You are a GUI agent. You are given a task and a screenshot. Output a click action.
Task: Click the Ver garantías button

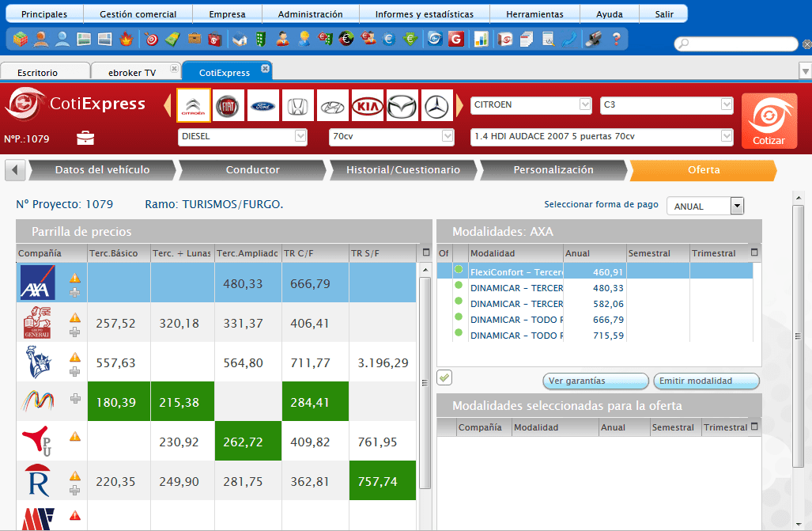pos(595,381)
